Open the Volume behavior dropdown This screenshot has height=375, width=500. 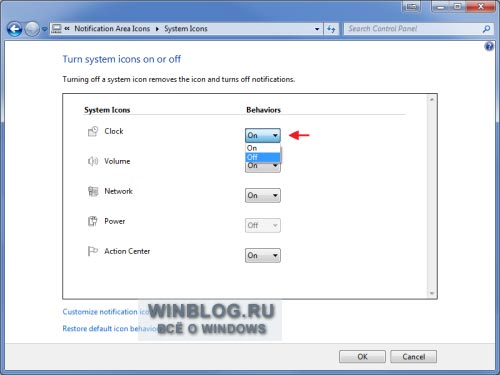pyautogui.click(x=263, y=167)
